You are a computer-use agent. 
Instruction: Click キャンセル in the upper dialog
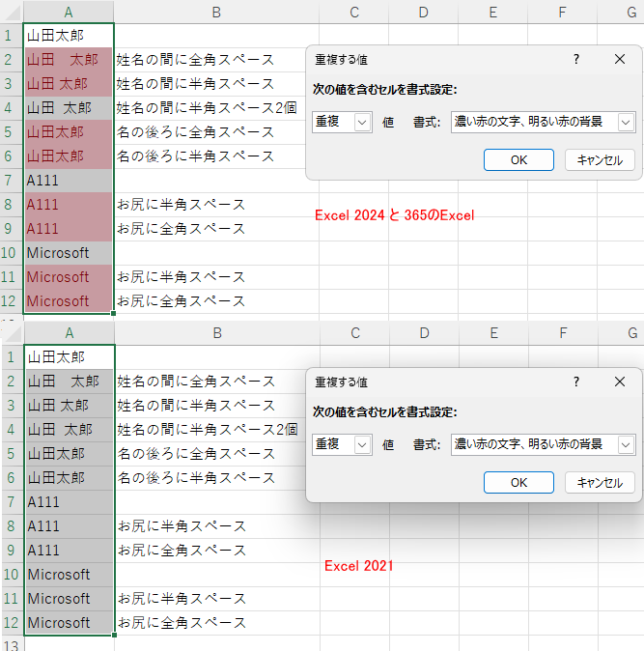coord(600,160)
